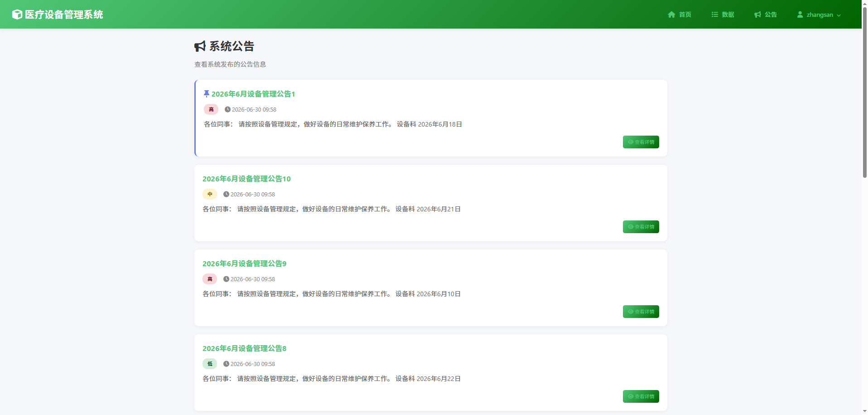The width and height of the screenshot is (868, 415).
Task: Click the scrollbar down arrow
Action: click(x=864, y=411)
